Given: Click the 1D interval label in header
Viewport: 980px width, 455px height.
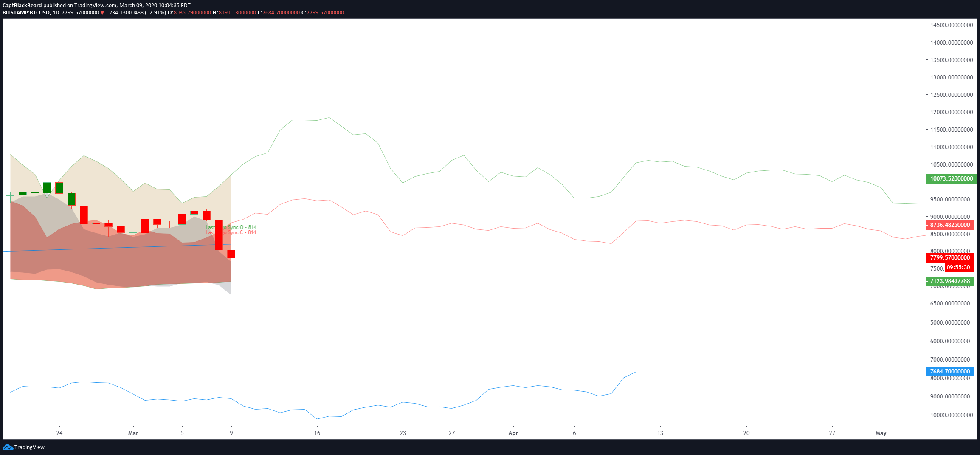Looking at the screenshot, I should click(x=56, y=13).
